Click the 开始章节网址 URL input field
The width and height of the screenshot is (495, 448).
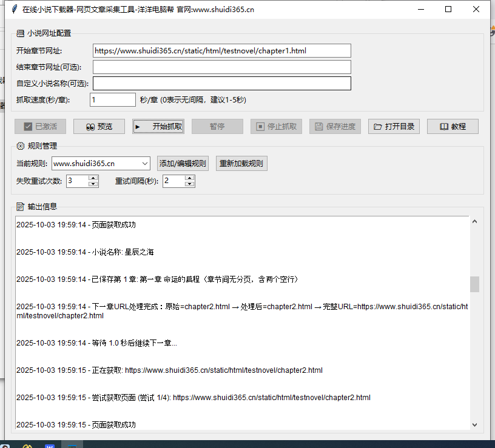[221, 51]
